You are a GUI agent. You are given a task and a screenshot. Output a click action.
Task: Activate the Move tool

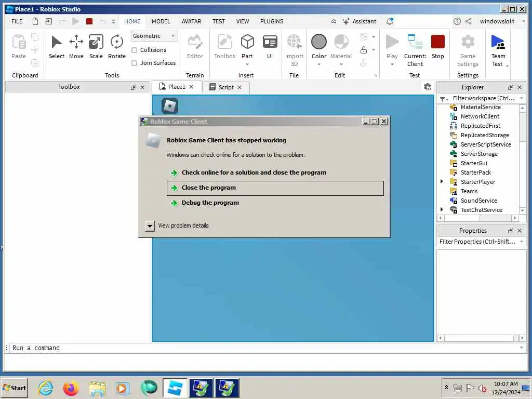[76, 47]
